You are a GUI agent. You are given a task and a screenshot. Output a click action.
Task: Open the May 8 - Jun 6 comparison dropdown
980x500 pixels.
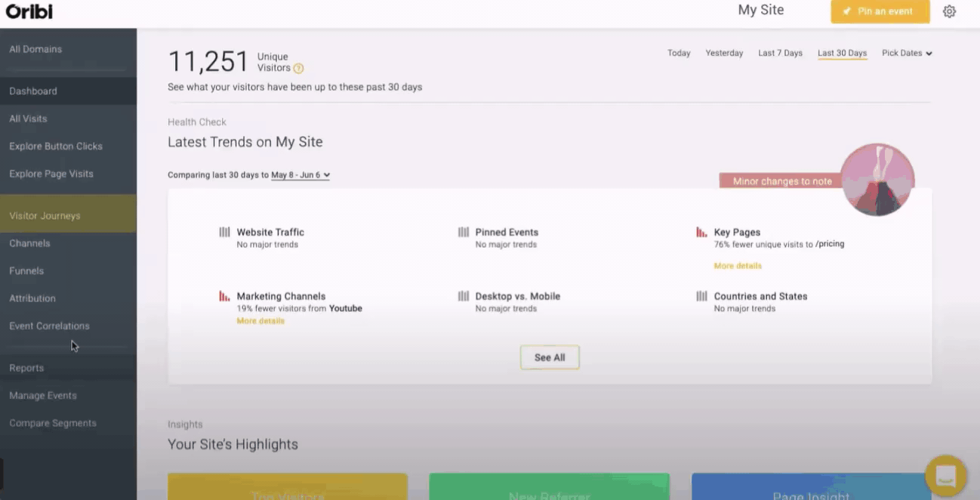click(x=300, y=175)
